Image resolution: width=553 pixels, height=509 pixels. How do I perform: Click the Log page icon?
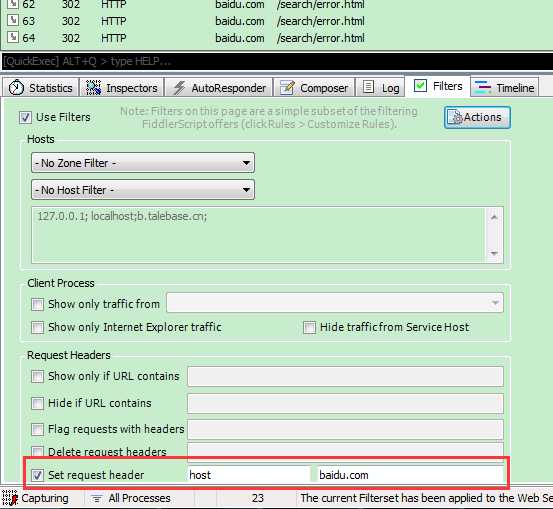[368, 87]
